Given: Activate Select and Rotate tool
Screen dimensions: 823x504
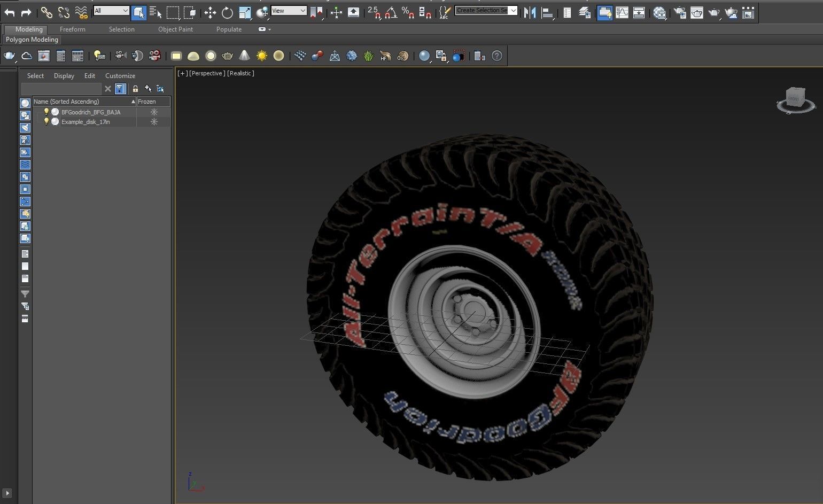Looking at the screenshot, I should tap(227, 12).
